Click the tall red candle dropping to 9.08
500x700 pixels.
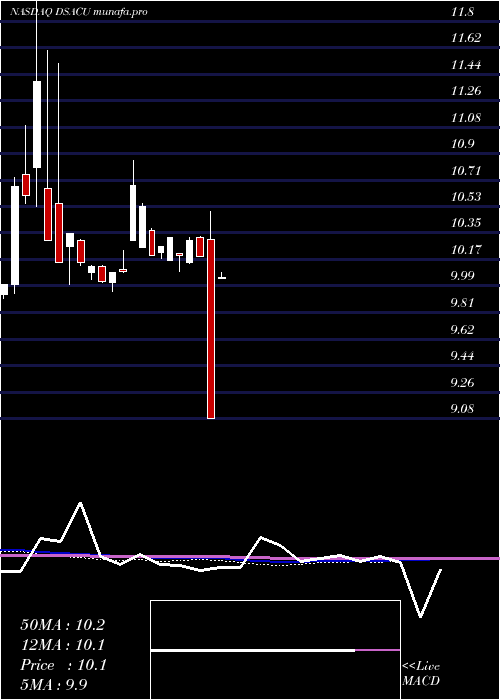tap(211, 329)
